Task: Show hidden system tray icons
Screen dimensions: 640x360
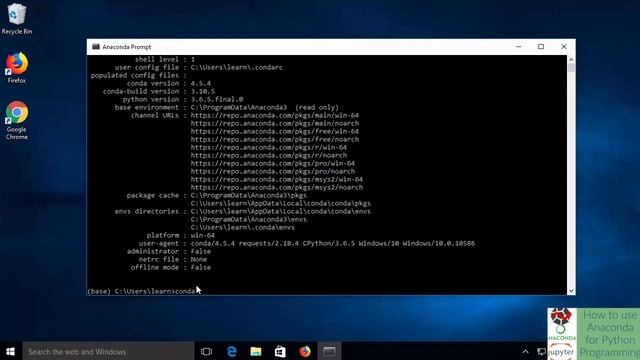Action: tap(525, 351)
